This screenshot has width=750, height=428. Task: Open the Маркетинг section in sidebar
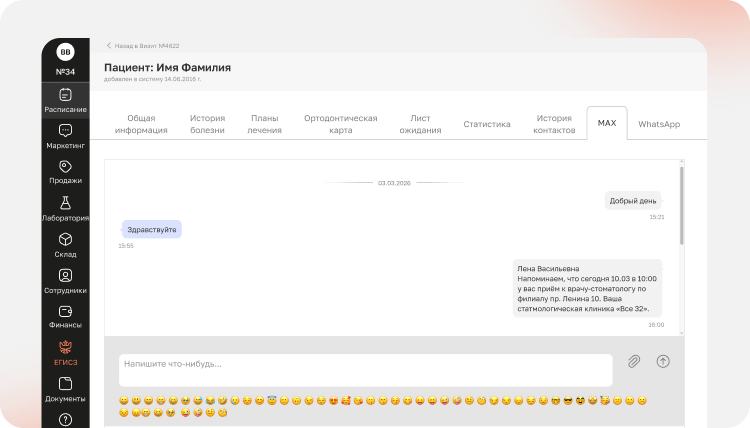pos(66,137)
